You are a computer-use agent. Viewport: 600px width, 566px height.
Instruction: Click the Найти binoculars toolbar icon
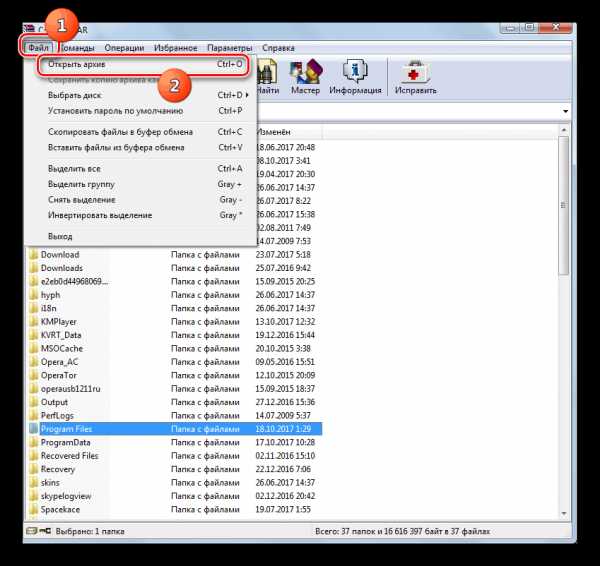267,72
